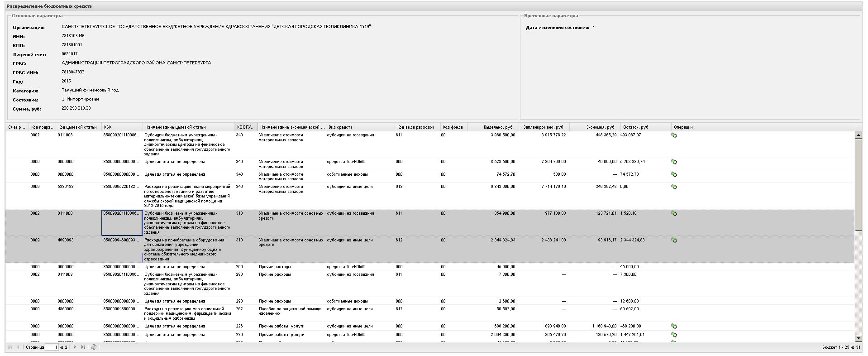Image resolution: width=868 pixels, height=356 pixels.
Task: Click the page number input field
Action: [52, 347]
